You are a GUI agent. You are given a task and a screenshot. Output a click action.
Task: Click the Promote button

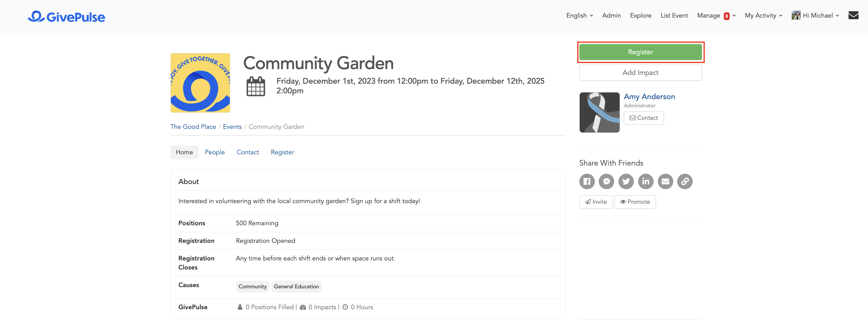[635, 202]
